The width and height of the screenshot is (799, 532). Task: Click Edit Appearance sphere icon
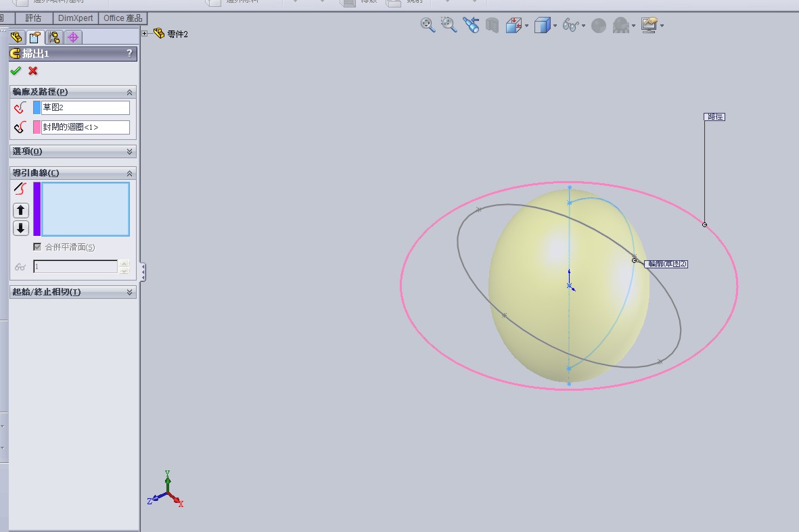pos(599,26)
